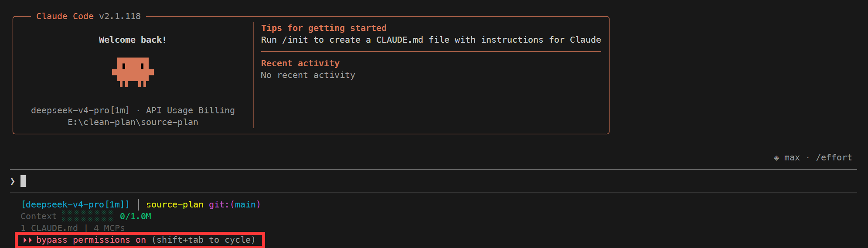This screenshot has width=868, height=248.
Task: Click the double-arrow bypass permissions icon
Action: pos(27,240)
